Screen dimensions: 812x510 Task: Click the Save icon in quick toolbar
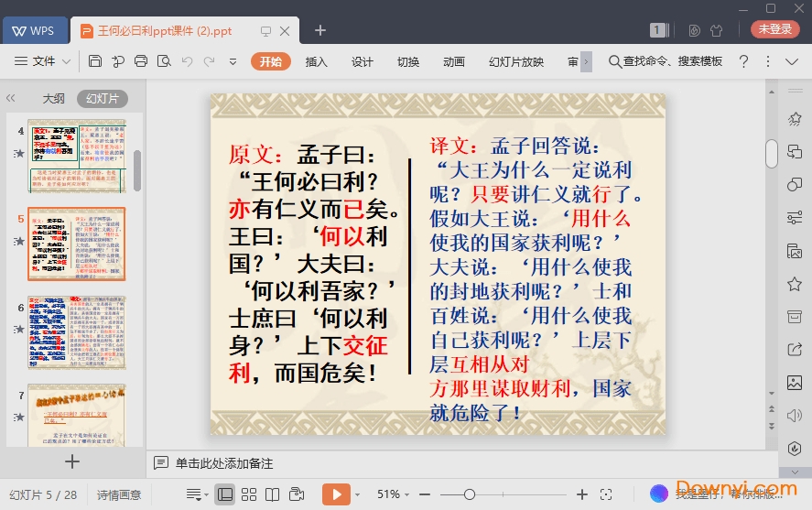[x=95, y=61]
